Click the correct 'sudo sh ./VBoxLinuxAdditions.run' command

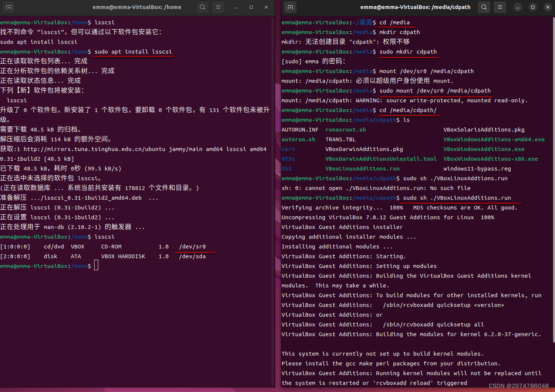click(457, 198)
